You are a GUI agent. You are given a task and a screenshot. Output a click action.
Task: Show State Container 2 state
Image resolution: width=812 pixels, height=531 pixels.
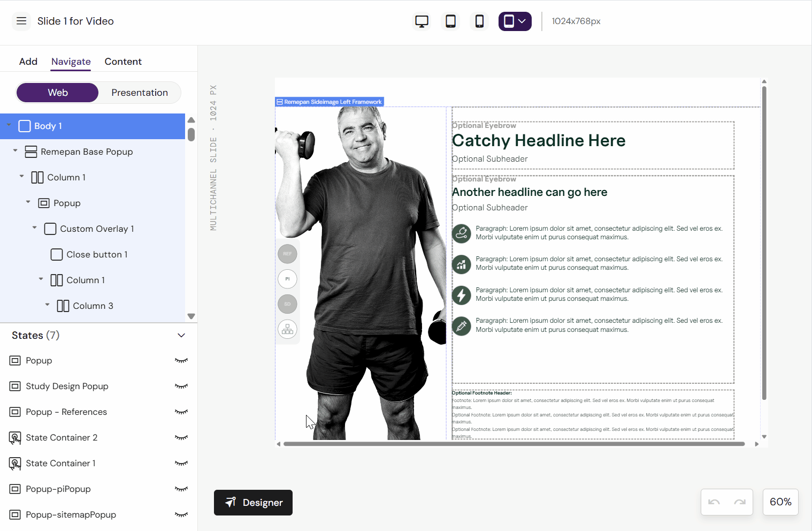[181, 438]
